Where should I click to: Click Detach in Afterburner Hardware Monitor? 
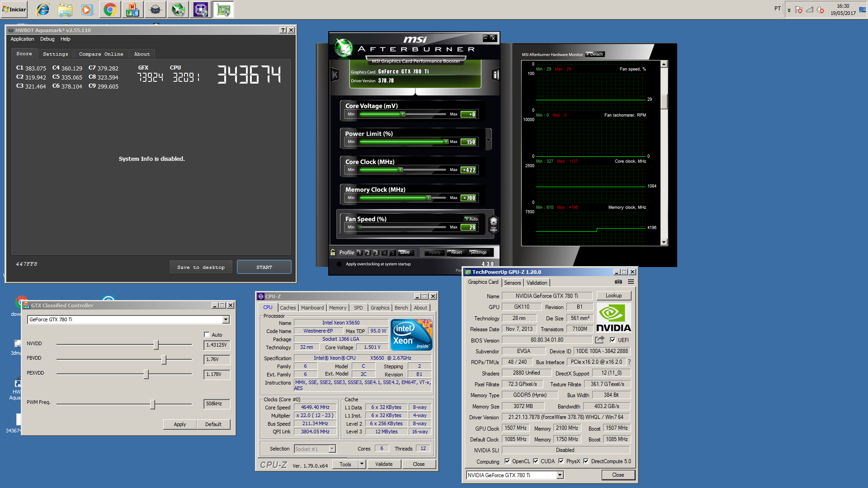pyautogui.click(x=595, y=54)
